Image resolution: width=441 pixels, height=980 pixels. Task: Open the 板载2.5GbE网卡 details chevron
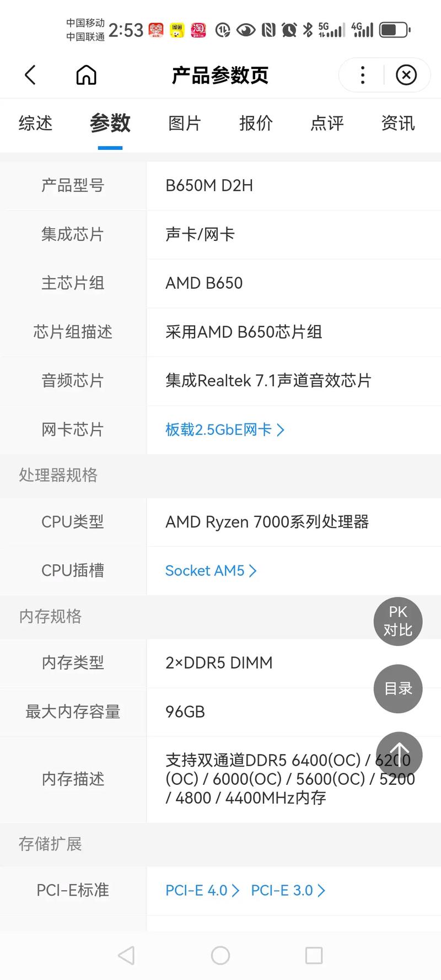[282, 430]
